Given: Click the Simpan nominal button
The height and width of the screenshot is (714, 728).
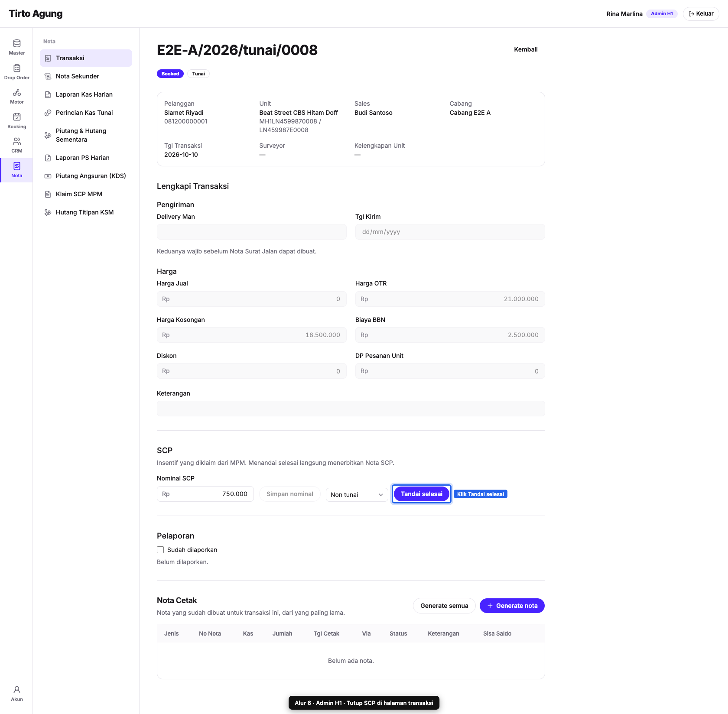Looking at the screenshot, I should [289, 494].
